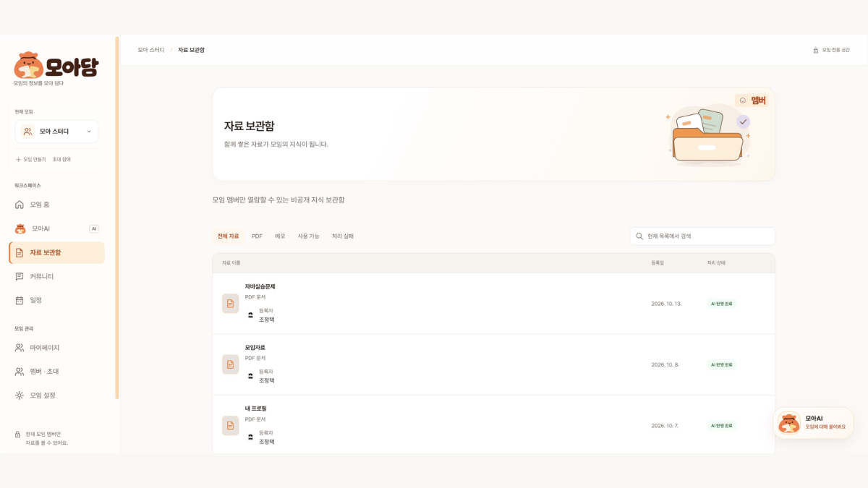
Task: Click the 모아담 mascot logo
Action: point(29,65)
